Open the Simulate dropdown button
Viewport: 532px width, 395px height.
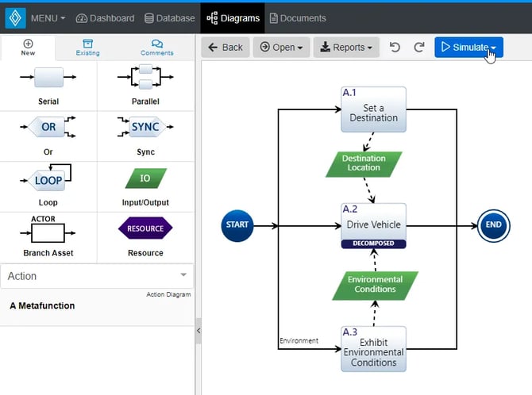click(x=468, y=47)
